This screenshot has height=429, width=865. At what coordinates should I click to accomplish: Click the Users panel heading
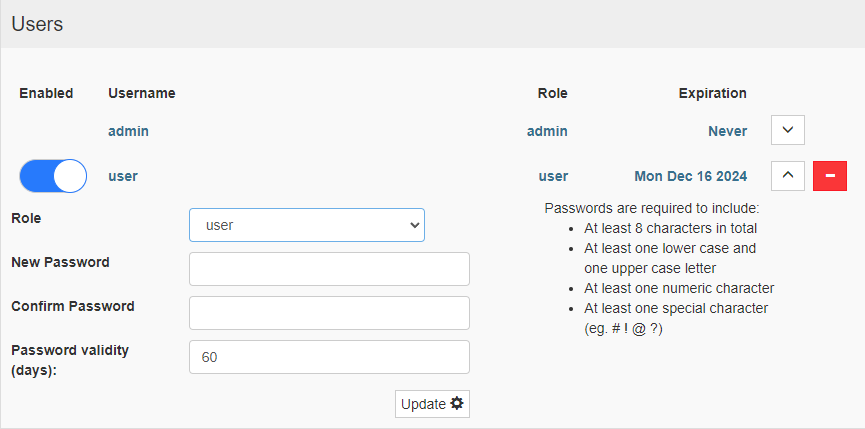tap(38, 24)
